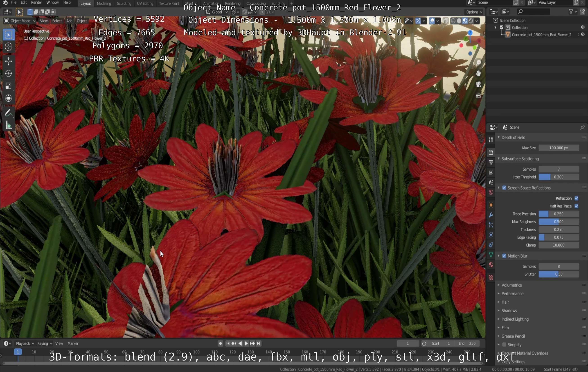Toggle Screen Space Reflections checkbox
The width and height of the screenshot is (588, 372).
click(504, 188)
